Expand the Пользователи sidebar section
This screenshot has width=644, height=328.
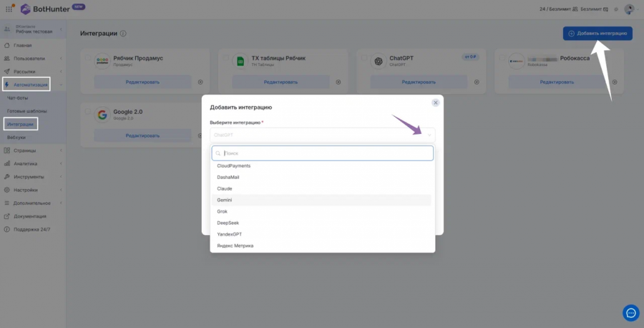(61, 58)
